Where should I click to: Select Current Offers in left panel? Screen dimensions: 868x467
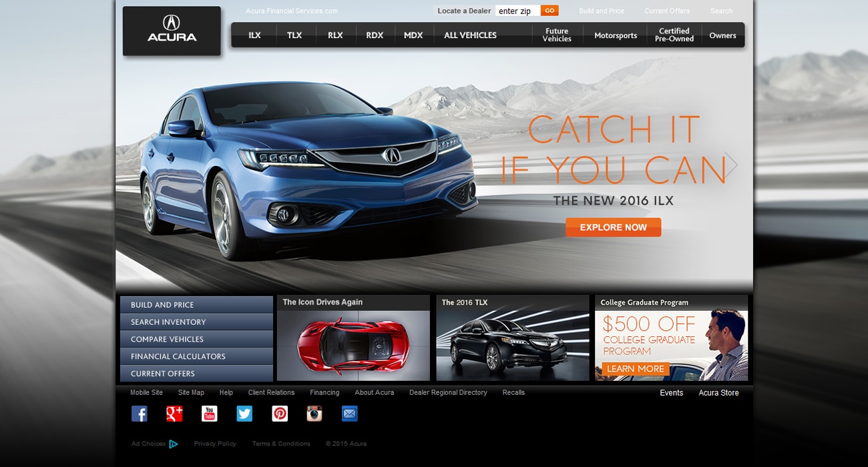(x=196, y=374)
